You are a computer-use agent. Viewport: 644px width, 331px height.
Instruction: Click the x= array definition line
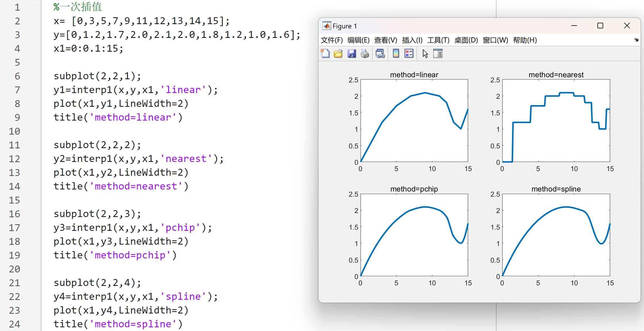pos(141,21)
